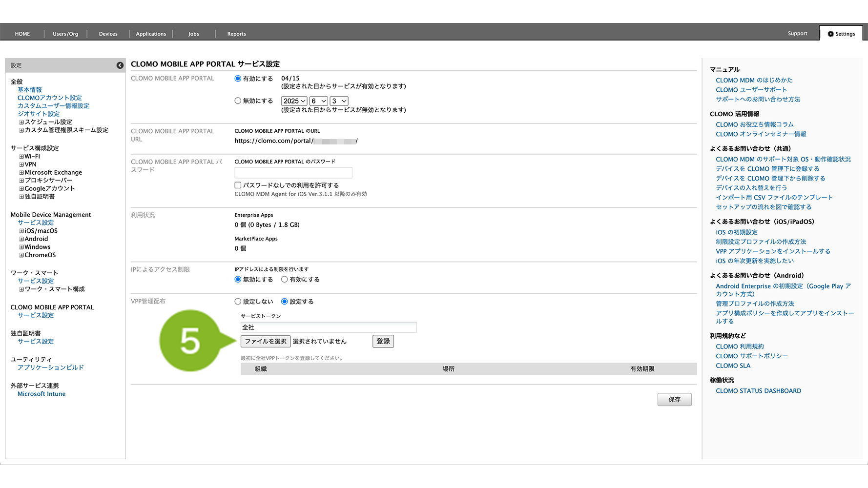This screenshot has height=488, width=868.
Task: Expand VPN configuration node
Action: tap(21, 164)
